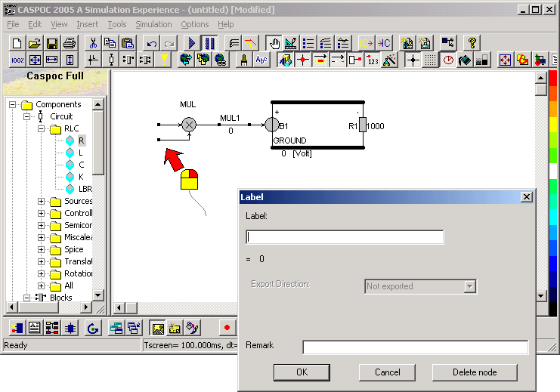Click the fit width horizontal arrows icon
Image resolution: width=560 pixels, height=392 pixels.
(52, 60)
